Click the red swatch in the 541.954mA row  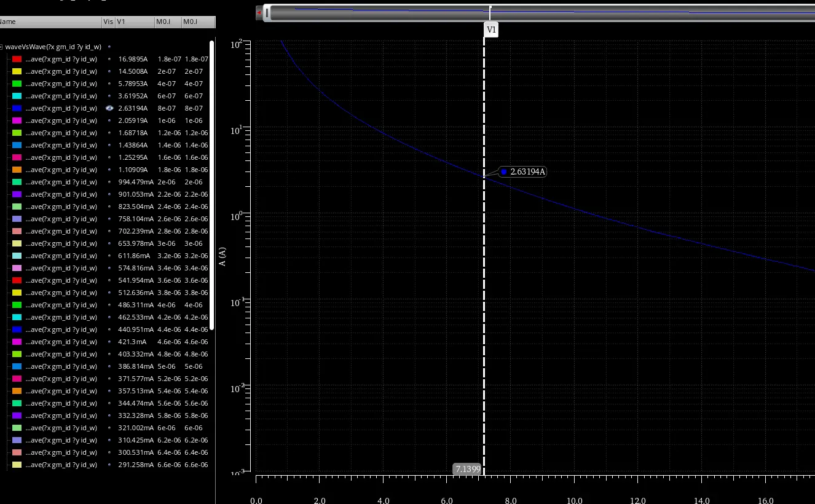point(17,280)
